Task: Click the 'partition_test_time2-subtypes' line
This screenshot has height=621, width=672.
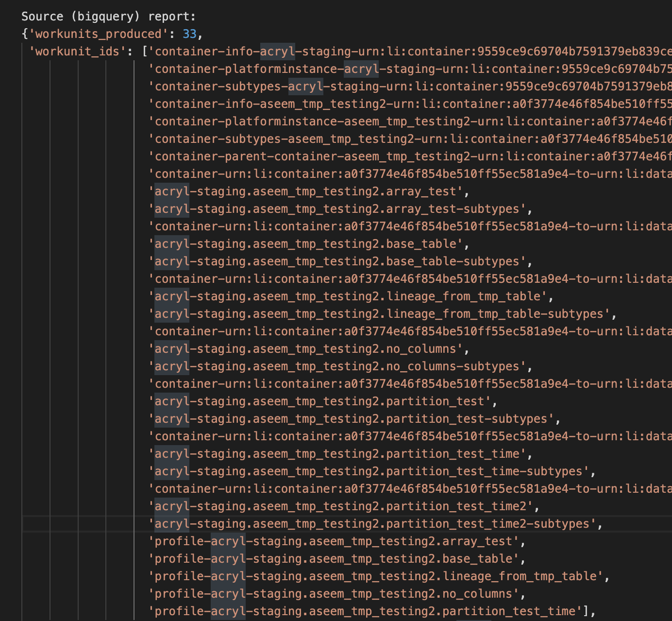Action: 375,524
